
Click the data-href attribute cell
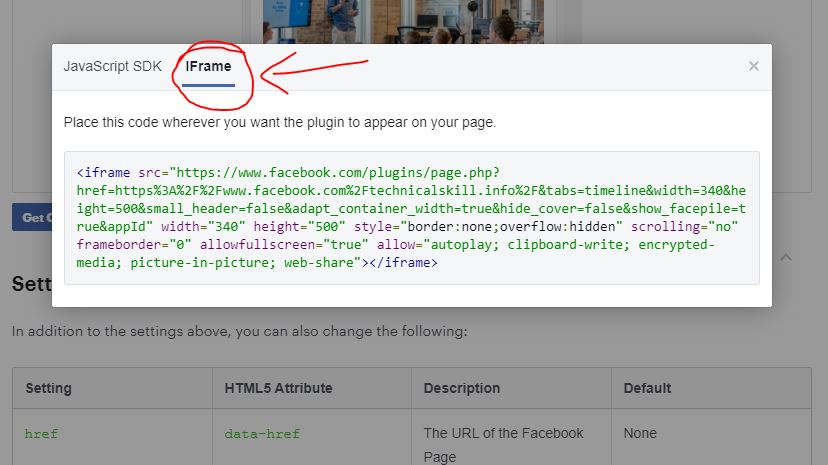point(312,437)
